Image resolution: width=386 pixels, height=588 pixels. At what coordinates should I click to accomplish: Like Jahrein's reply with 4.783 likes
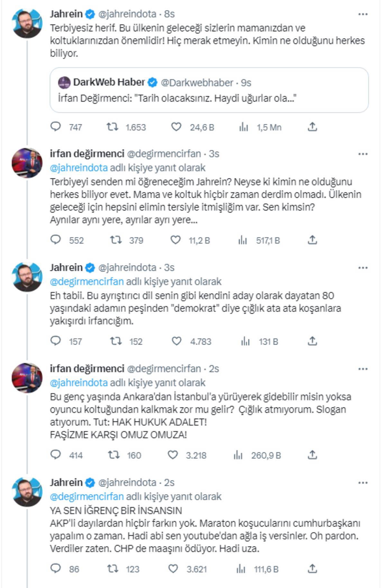coord(176,341)
